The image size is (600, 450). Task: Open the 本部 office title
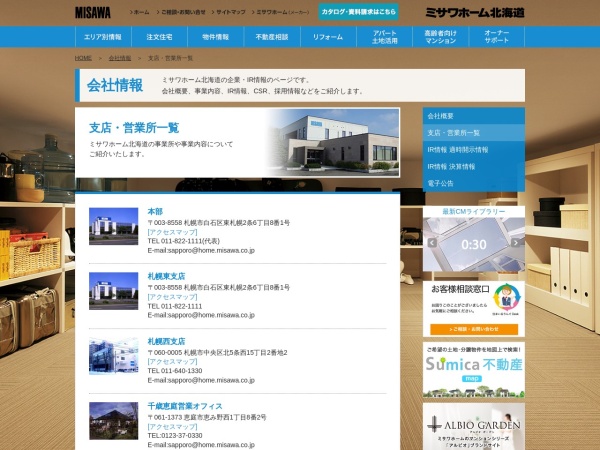pyautogui.click(x=155, y=212)
